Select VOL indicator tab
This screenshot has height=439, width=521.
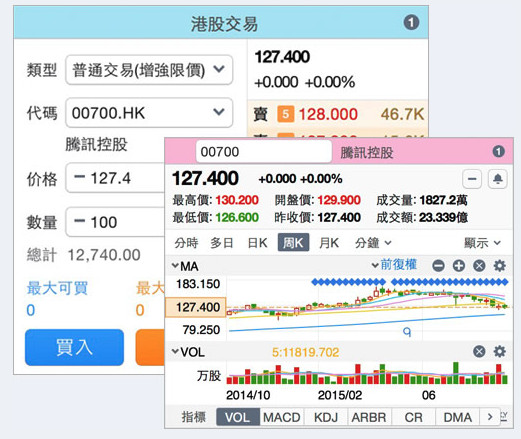238,417
